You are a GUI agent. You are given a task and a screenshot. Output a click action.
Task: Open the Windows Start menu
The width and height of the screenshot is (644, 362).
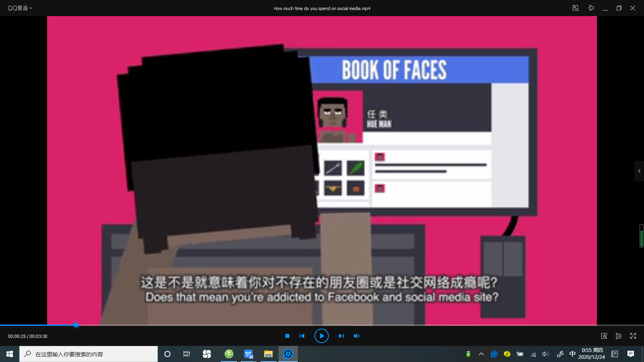pos(10,354)
